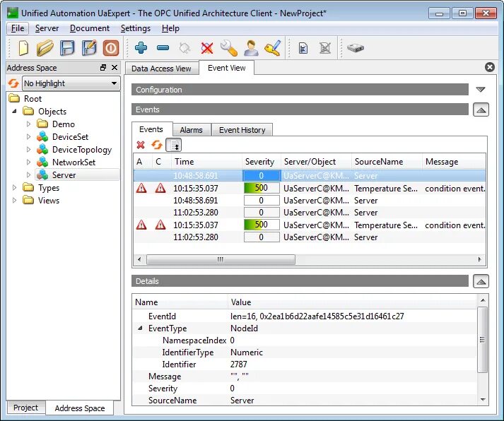Viewport: 504px width, 421px height.
Task: Click the orange refresh icon above events list
Action: pos(157,145)
